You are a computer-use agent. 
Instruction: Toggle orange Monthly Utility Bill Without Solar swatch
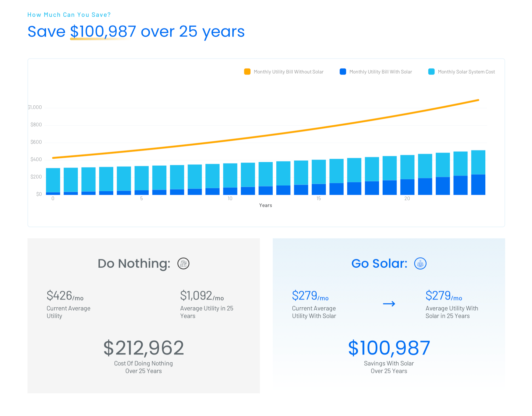[247, 72]
